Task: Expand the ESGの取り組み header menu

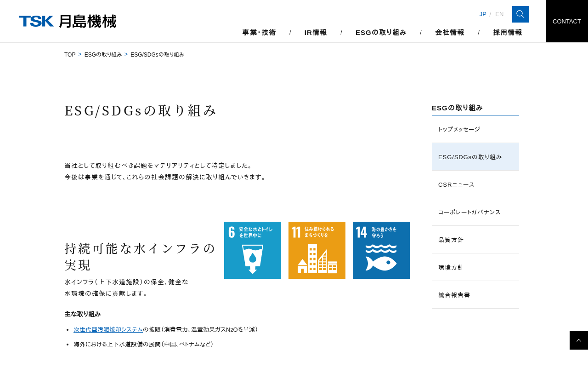Action: pyautogui.click(x=381, y=32)
